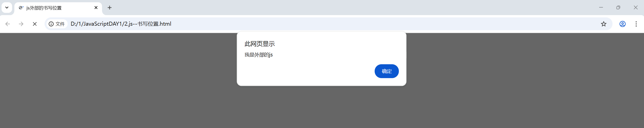Image resolution: width=644 pixels, height=128 pixels.
Task: Confirm the alert with 确定
Action: click(x=387, y=71)
